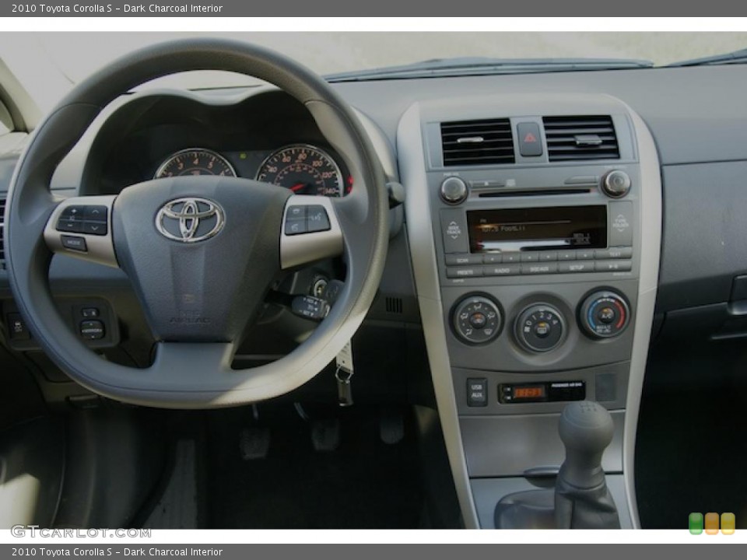Click the airflow mode selector dial
This screenshot has width=747, height=560.
tap(477, 319)
